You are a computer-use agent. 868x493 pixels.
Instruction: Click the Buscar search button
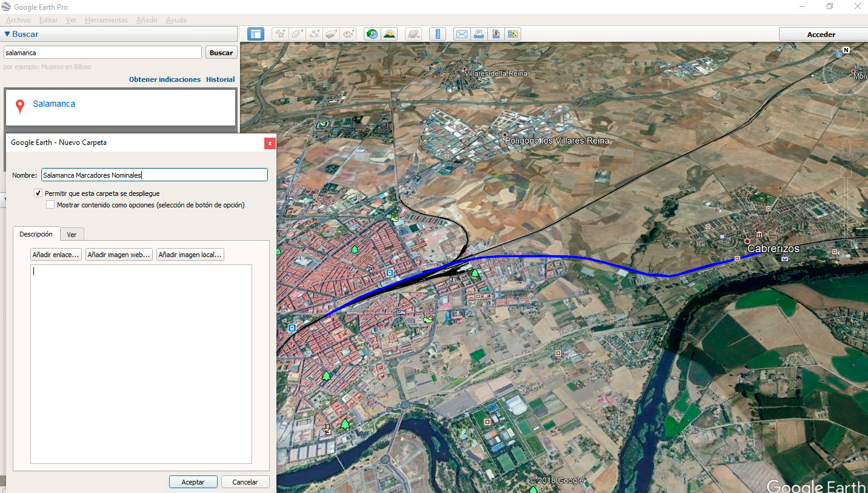(221, 53)
